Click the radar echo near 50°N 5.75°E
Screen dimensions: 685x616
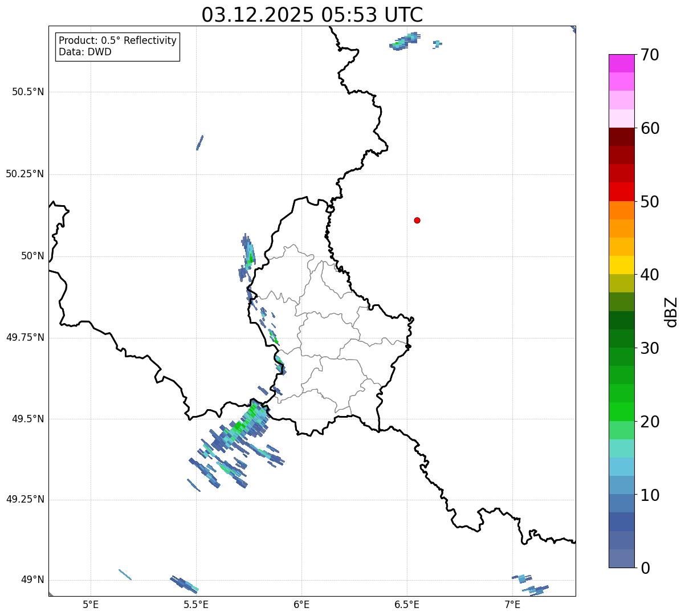pos(247,258)
